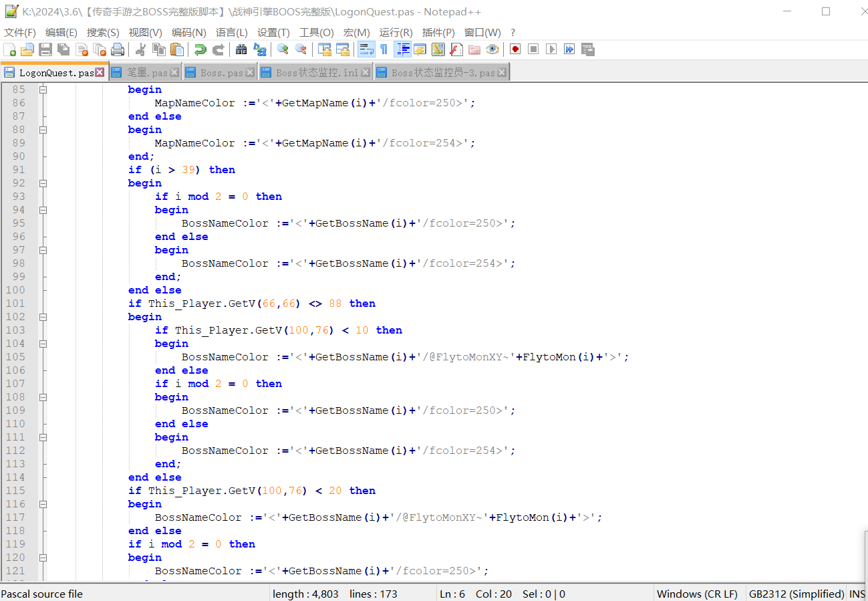Click the Zoom In magnifier icon
Screen dimensions: 868x601
[x=283, y=49]
